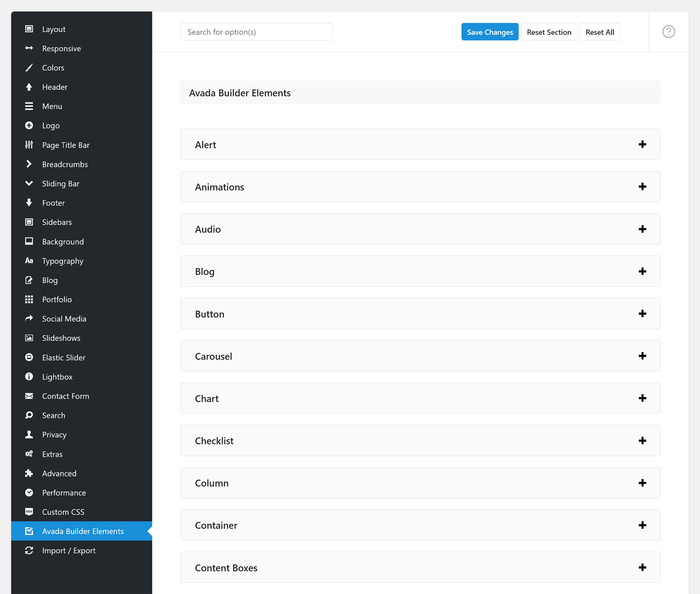Click the Save Changes button
The image size is (700, 594).
click(490, 32)
